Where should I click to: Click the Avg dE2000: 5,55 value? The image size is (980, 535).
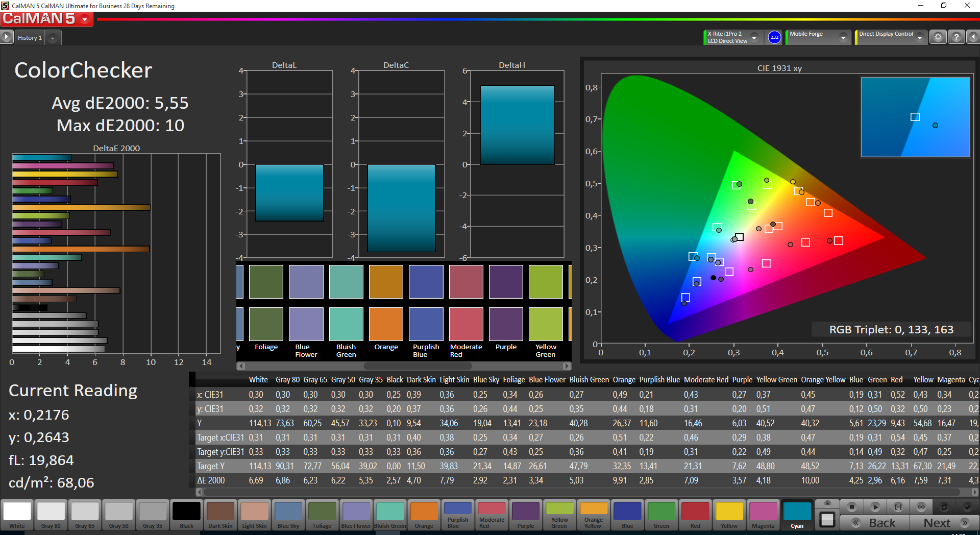[120, 103]
